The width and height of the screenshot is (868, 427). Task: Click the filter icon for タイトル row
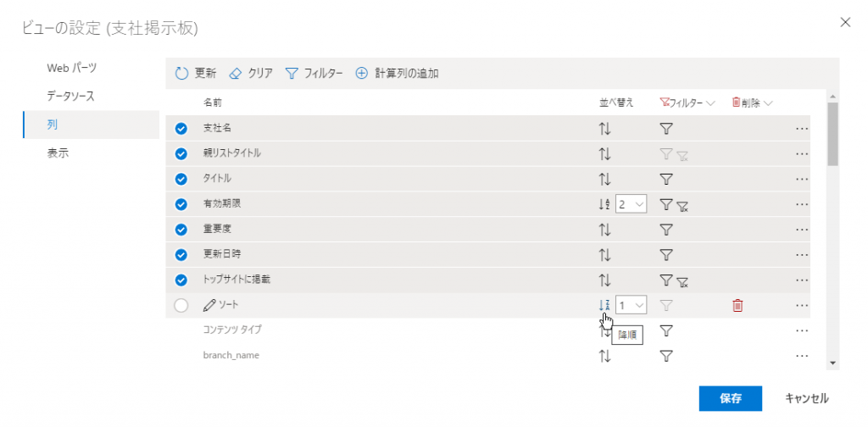[666, 180]
